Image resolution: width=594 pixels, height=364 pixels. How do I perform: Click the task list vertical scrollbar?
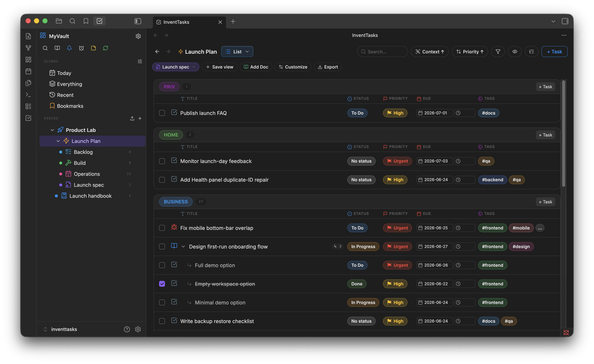[x=564, y=134]
